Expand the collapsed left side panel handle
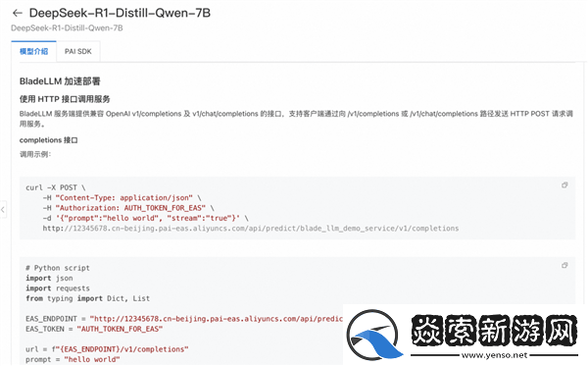Image resolution: width=588 pixels, height=366 pixels. click(x=3, y=209)
